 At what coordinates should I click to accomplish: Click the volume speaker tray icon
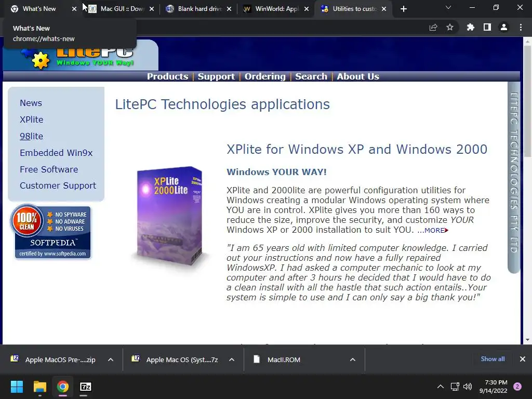coord(468,387)
